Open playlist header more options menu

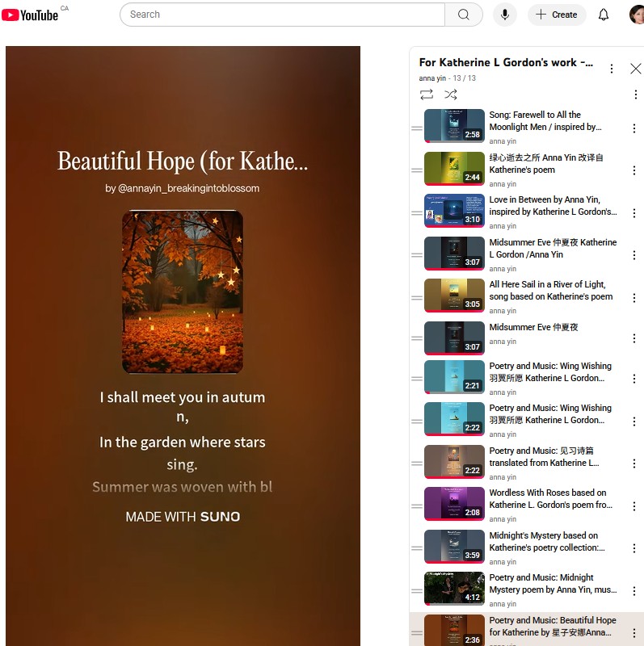point(612,69)
